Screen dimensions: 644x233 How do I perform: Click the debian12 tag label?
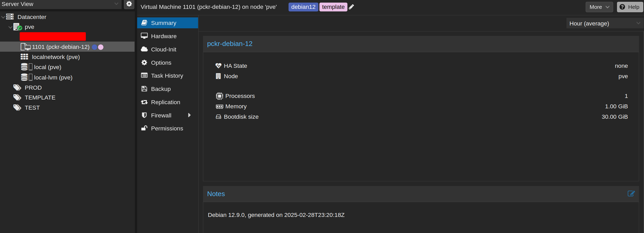[303, 7]
